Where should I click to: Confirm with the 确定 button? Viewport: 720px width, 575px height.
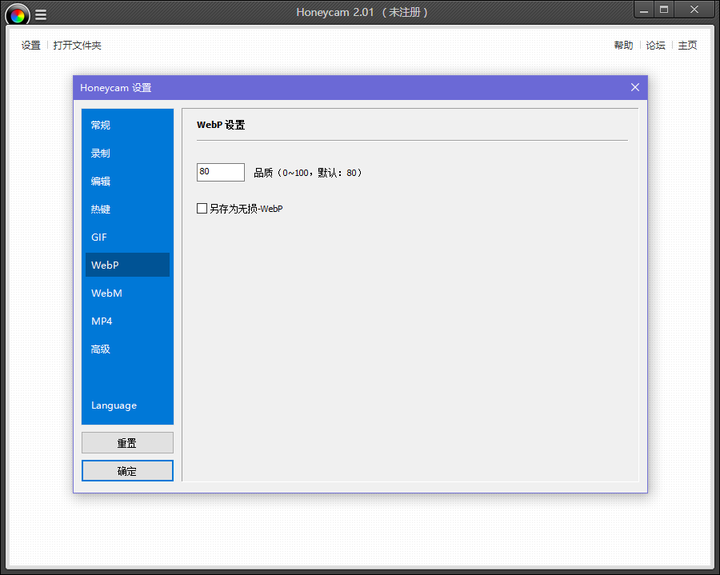pos(128,471)
